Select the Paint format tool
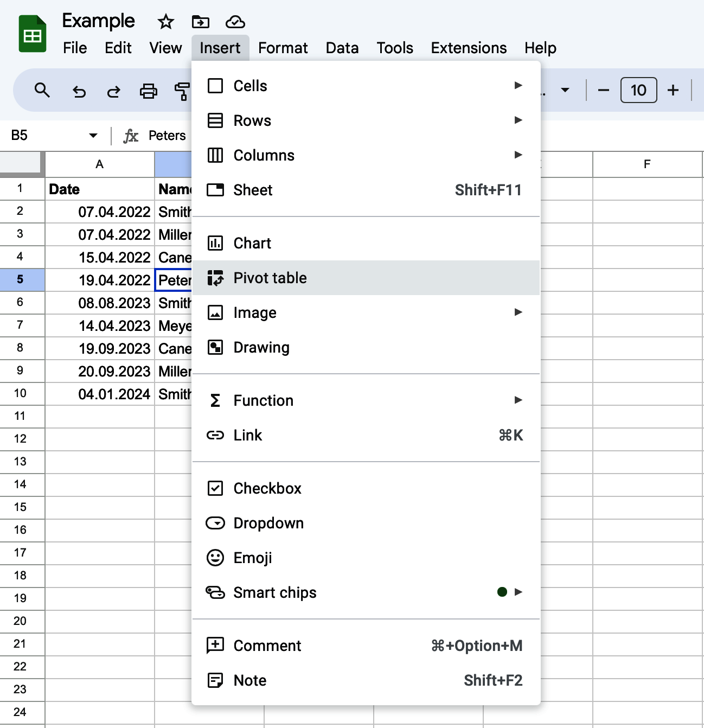Viewport: 704px width, 728px height. pos(182,91)
